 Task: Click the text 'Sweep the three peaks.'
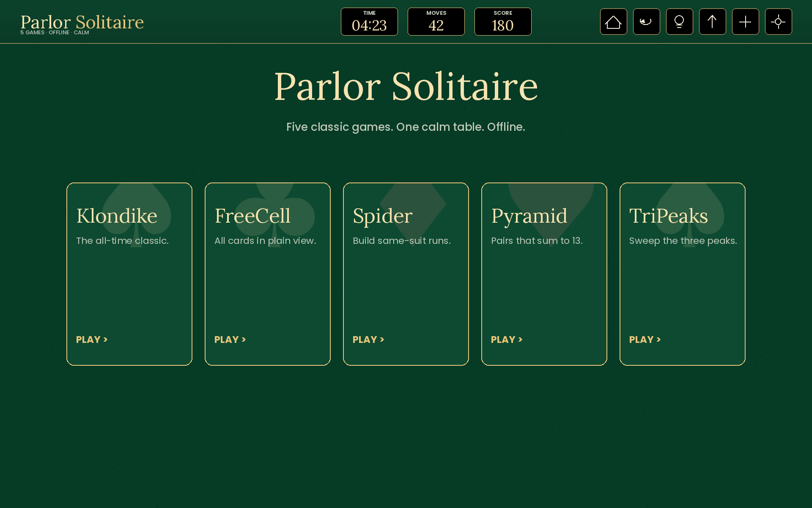click(x=683, y=240)
